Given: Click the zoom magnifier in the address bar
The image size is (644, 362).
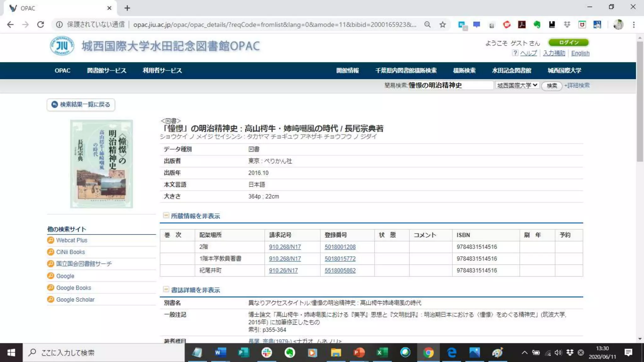Looking at the screenshot, I should pos(427,25).
